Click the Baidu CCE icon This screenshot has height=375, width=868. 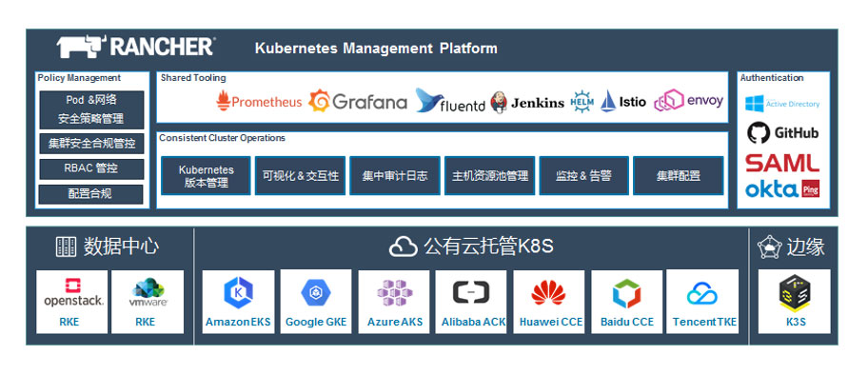pyautogui.click(x=626, y=293)
